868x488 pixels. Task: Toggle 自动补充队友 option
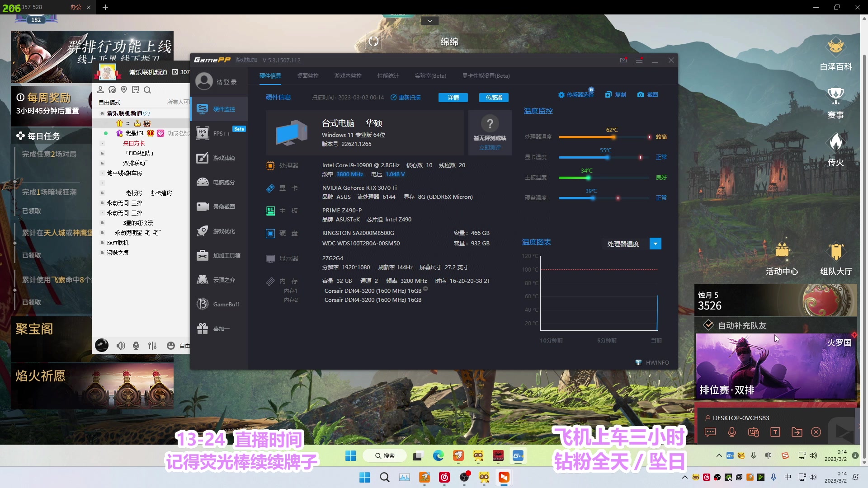click(x=708, y=325)
